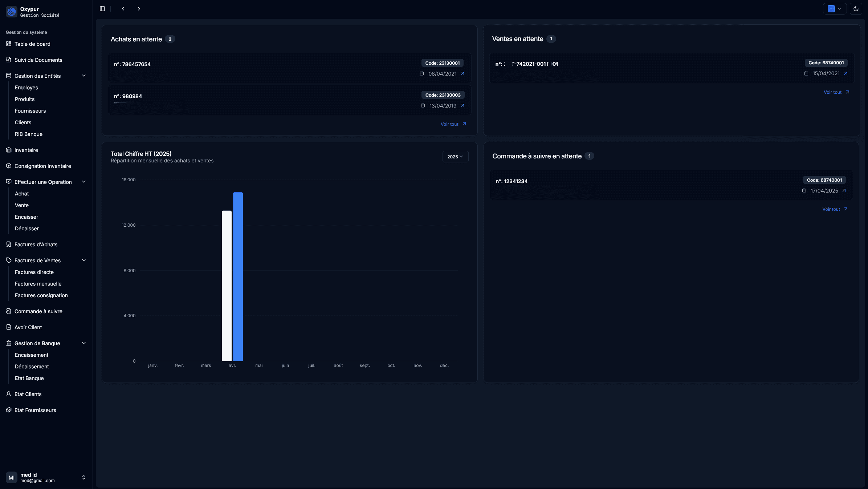Click the Oxypur logo icon
868x489 pixels.
click(x=12, y=12)
